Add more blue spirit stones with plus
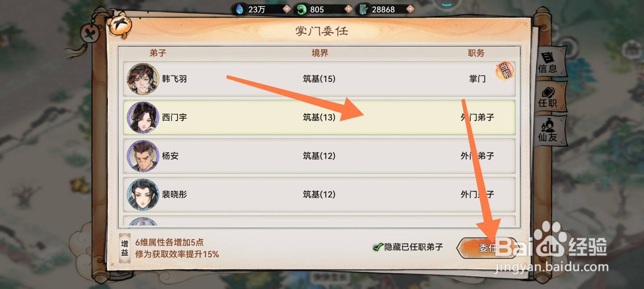The image size is (644, 289). [x=287, y=9]
